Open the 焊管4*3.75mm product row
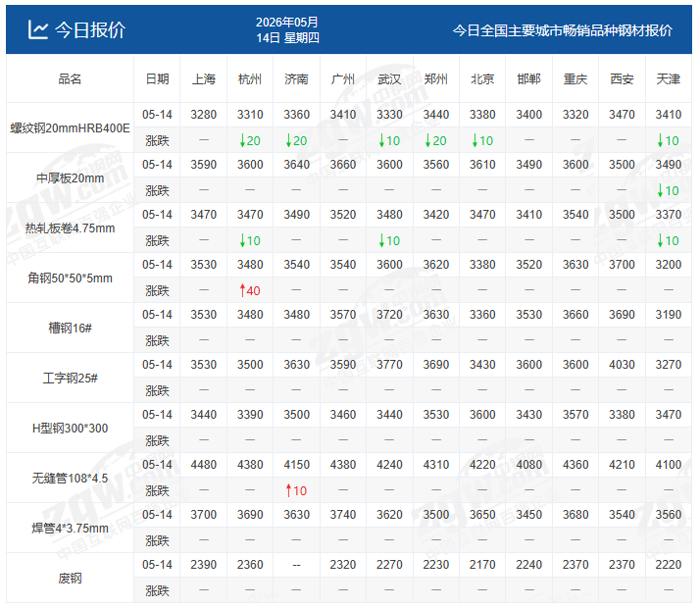 [70, 529]
